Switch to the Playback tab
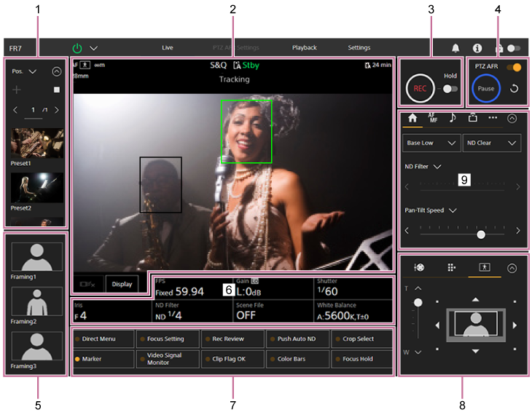The width and height of the screenshot is (532, 415). 305,48
